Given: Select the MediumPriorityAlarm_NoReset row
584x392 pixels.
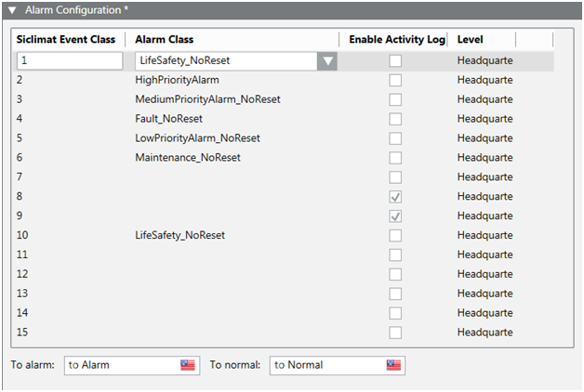Looking at the screenshot, I should coord(207,99).
